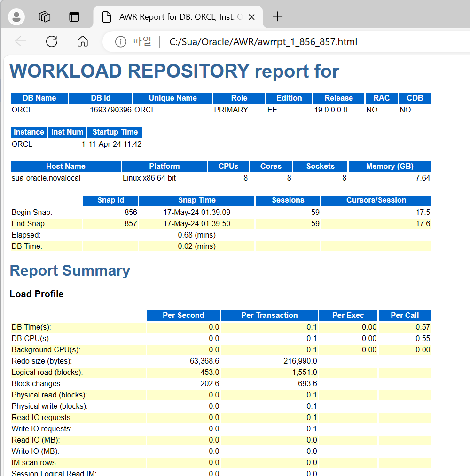Click the Snap Id column header

(110, 200)
